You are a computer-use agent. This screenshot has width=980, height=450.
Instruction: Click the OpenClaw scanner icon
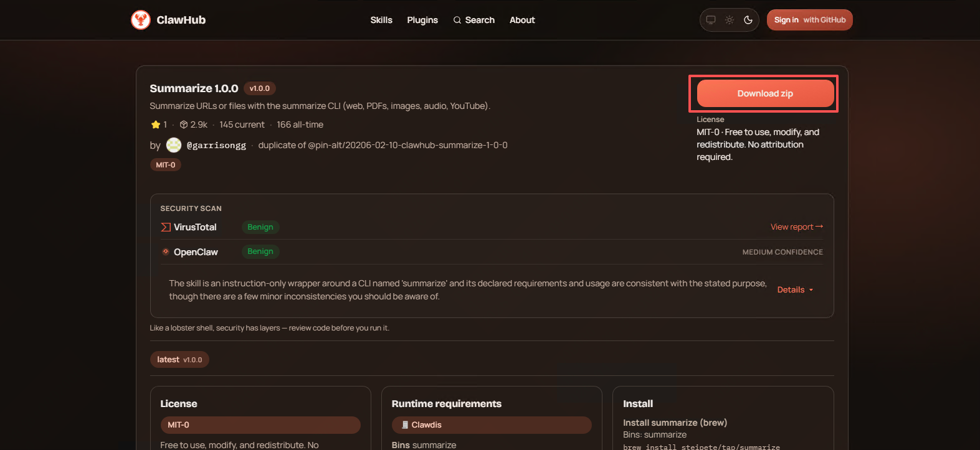[166, 251]
